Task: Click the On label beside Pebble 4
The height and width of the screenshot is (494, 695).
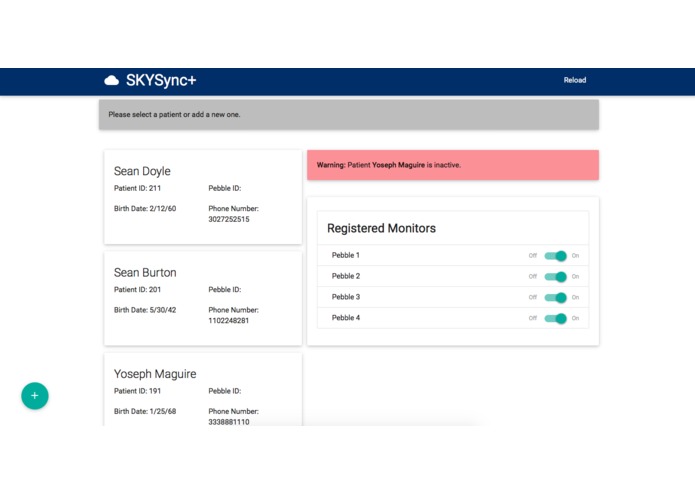Action: [x=575, y=318]
